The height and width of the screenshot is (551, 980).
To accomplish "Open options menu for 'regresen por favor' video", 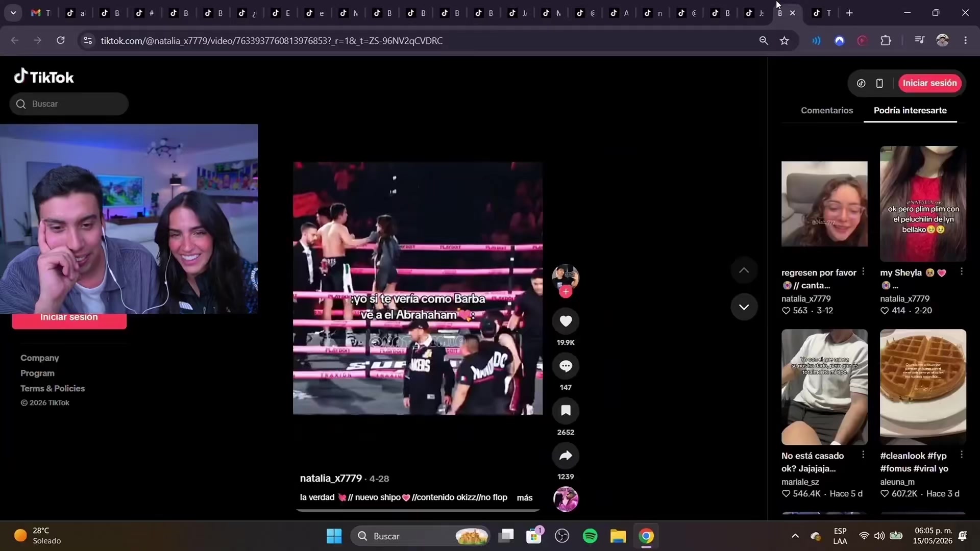I will click(x=863, y=271).
